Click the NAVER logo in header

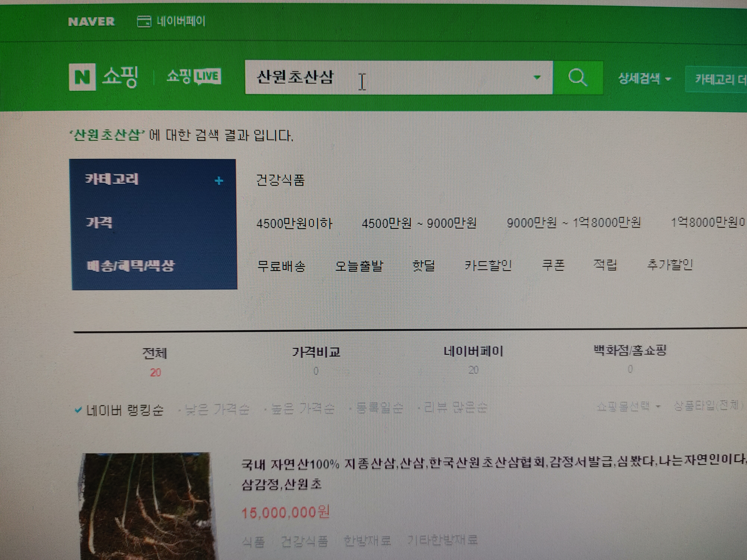point(91,22)
